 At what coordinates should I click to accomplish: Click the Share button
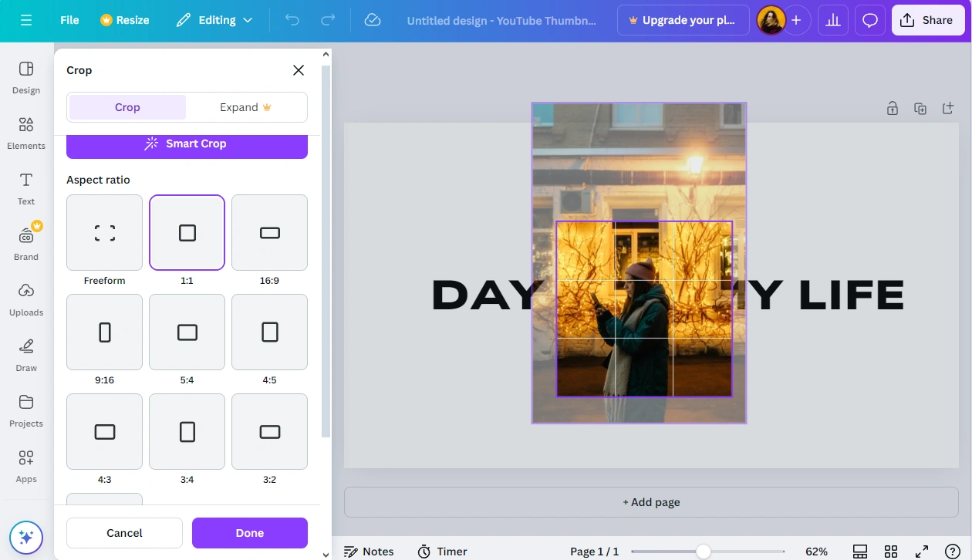(x=928, y=20)
